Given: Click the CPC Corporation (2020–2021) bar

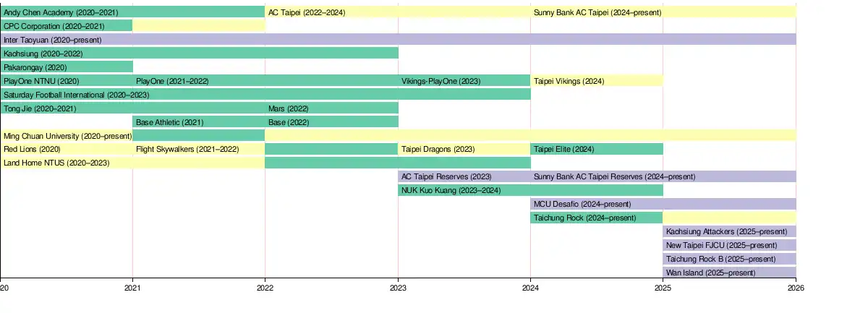Looking at the screenshot, I should click(x=66, y=26).
